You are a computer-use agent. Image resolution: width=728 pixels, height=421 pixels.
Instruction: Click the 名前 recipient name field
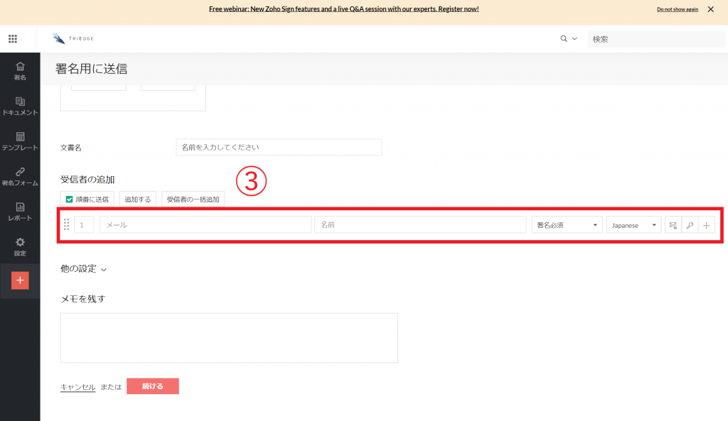point(420,225)
